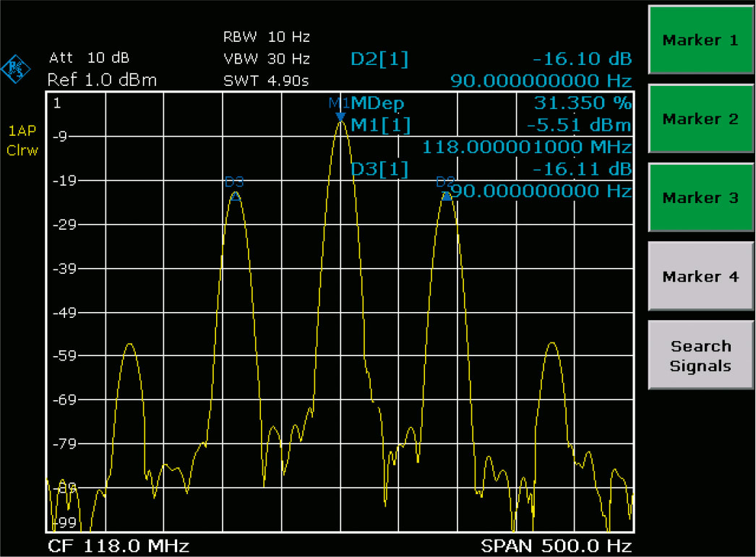This screenshot has height=557, width=756.
Task: Disable the active Marker 1 softkey
Action: pos(700,40)
